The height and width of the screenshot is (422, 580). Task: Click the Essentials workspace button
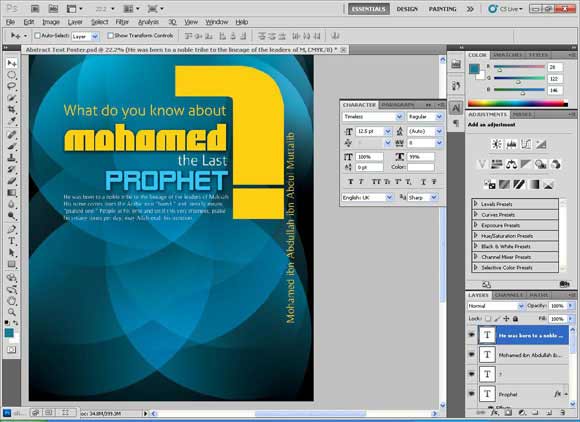click(368, 9)
